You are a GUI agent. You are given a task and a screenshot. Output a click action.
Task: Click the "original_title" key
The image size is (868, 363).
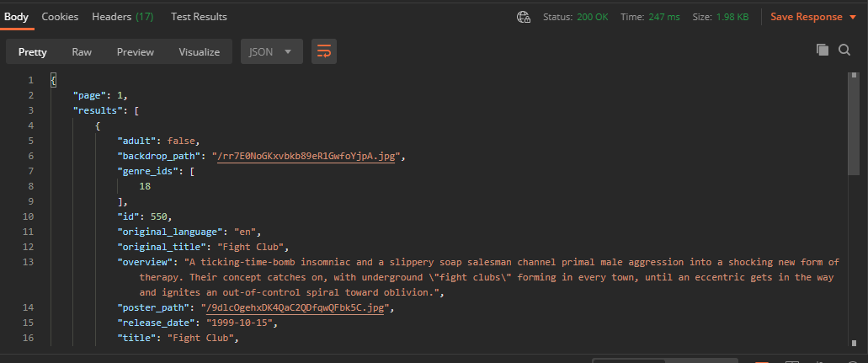(162, 247)
